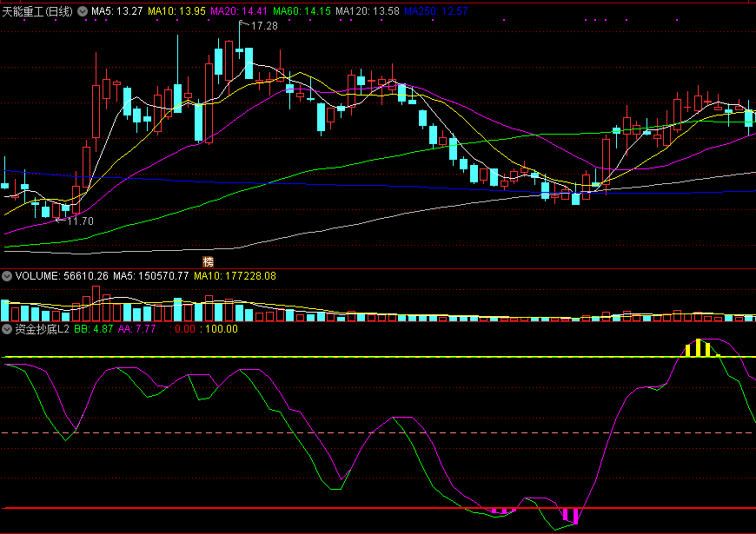Click the yellow : 100.00 indicator value
Image resolution: width=756 pixels, height=534 pixels.
click(219, 329)
